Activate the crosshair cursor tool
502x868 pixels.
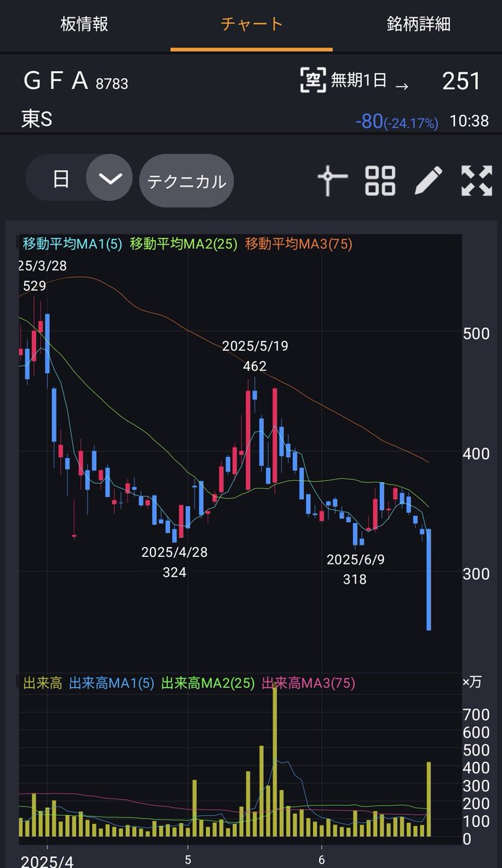click(332, 181)
